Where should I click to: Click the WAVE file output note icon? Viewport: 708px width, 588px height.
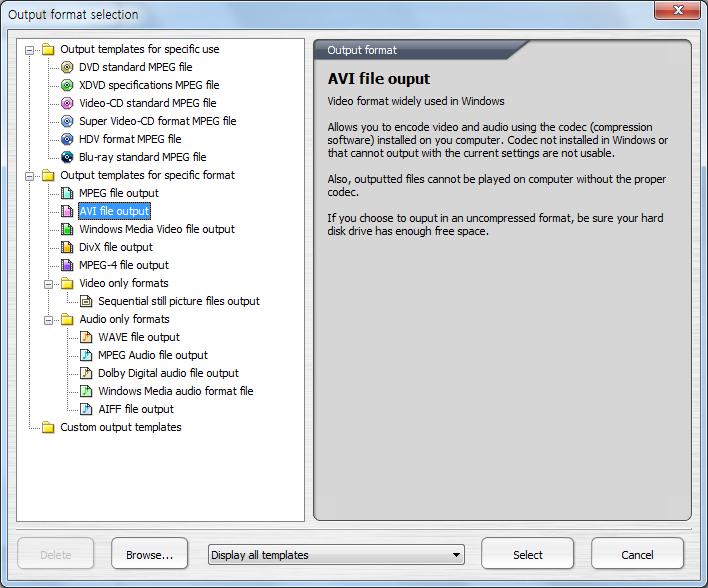click(x=86, y=337)
